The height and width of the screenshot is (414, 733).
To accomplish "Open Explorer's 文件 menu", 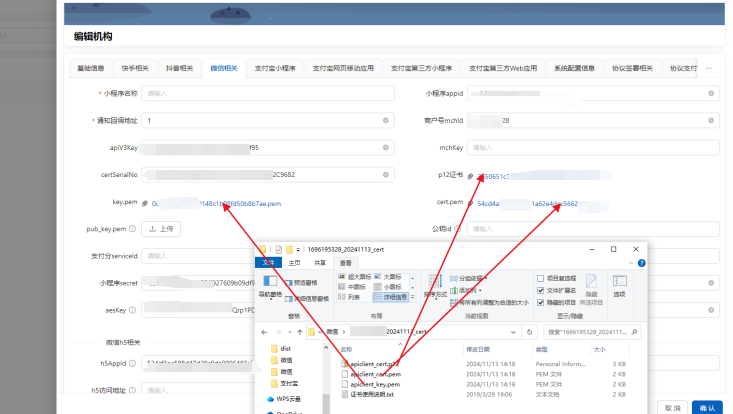I will [268, 263].
